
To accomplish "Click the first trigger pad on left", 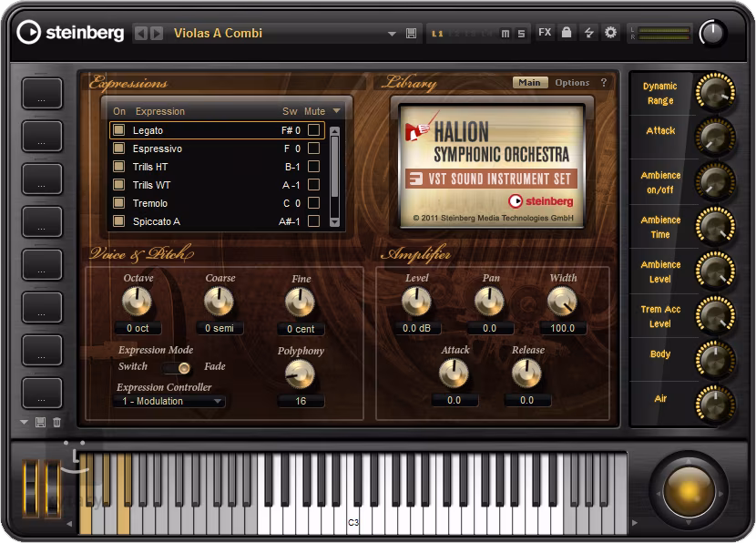I will 42,94.
